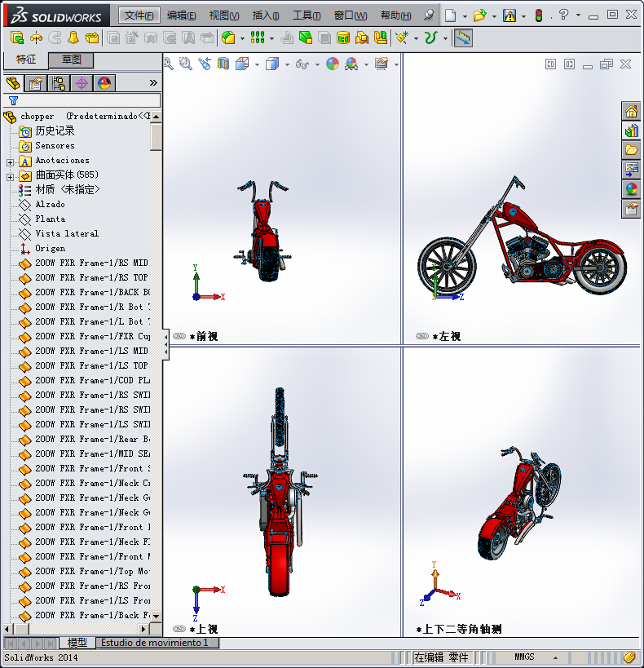Open the View Palette icon in task pane
Viewport: 644px width, 668px height.
click(631, 169)
